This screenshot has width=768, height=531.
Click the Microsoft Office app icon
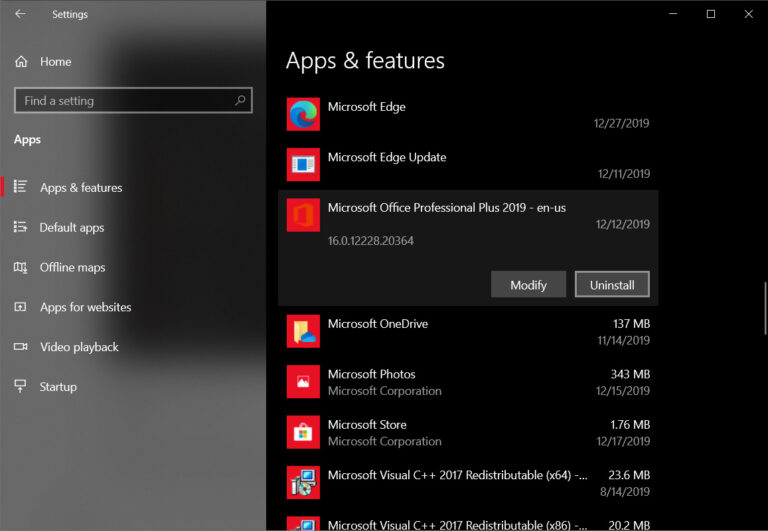click(303, 215)
